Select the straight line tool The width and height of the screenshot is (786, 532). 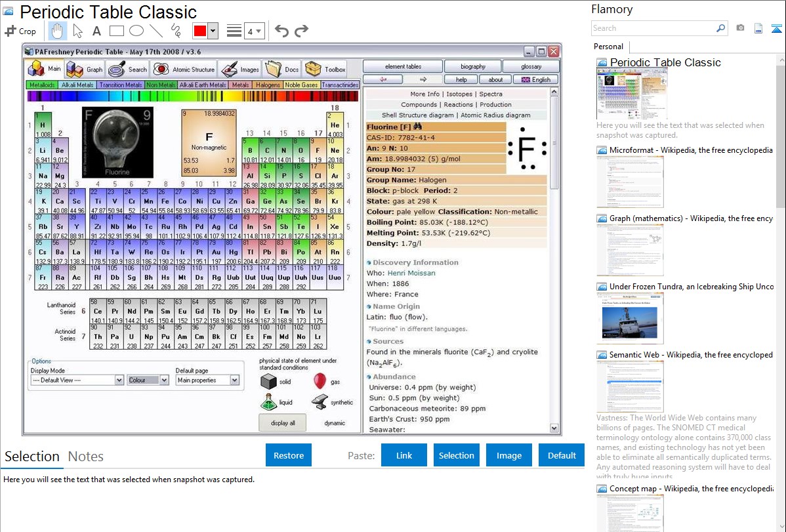click(x=156, y=31)
